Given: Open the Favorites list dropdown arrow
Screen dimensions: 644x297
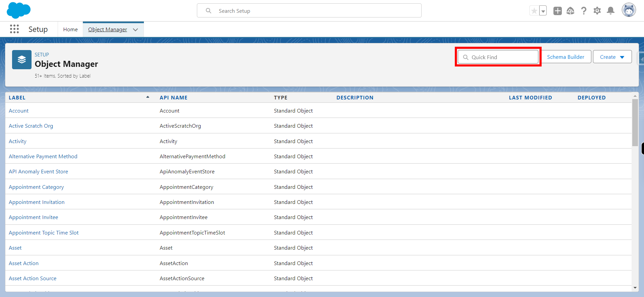Looking at the screenshot, I should pyautogui.click(x=543, y=11).
